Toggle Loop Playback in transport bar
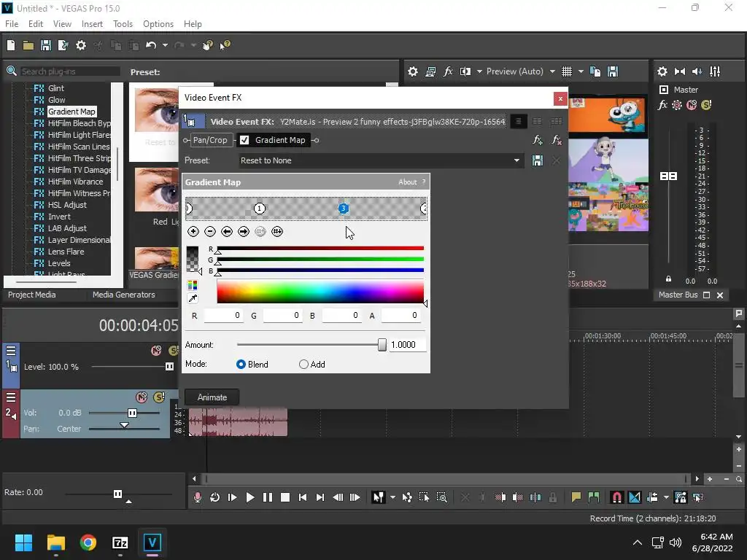This screenshot has width=747, height=560. coord(215,497)
